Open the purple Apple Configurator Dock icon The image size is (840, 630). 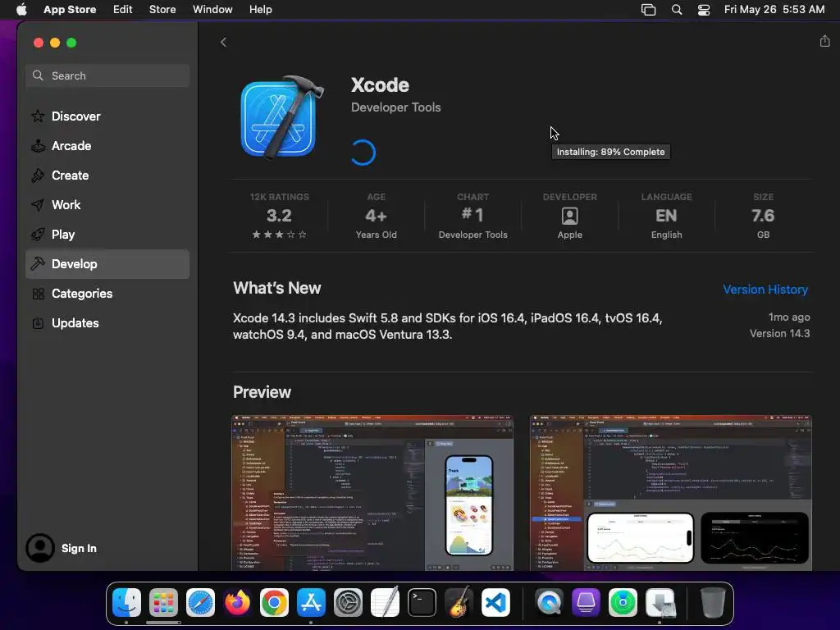click(586, 602)
